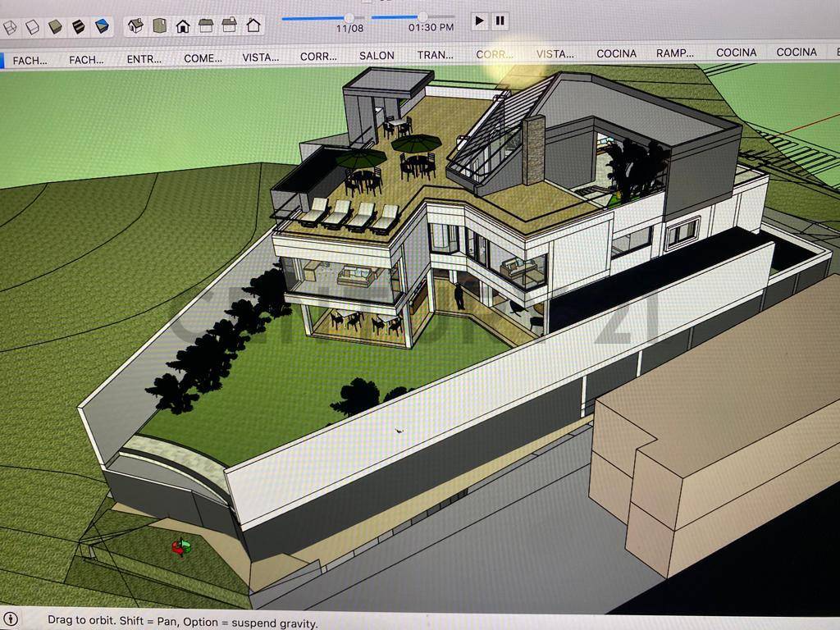
Task: Click the Top view icon
Action: pyautogui.click(x=159, y=25)
